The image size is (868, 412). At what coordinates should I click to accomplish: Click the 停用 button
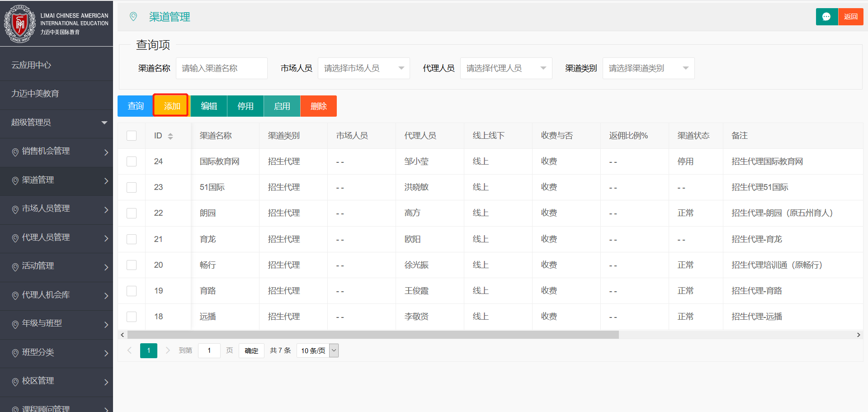coord(245,106)
